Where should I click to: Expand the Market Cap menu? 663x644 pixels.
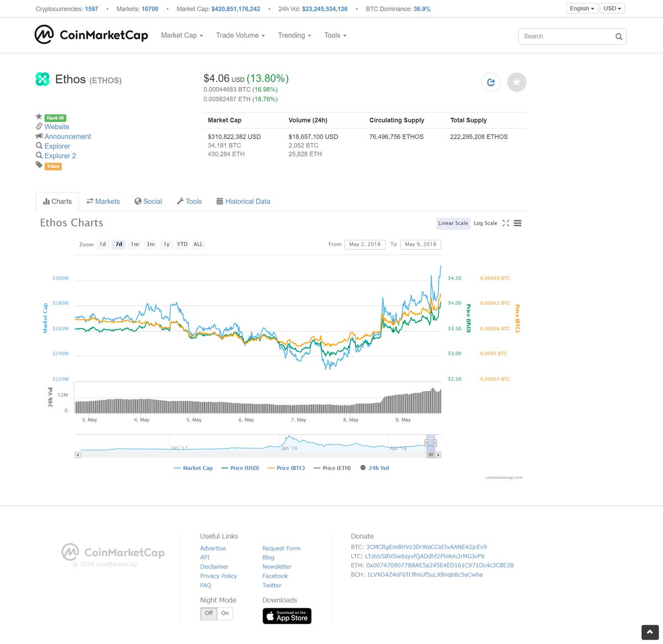pos(182,35)
